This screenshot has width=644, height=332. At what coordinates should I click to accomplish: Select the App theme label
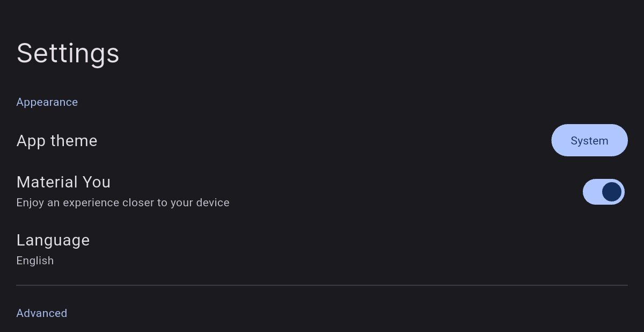[x=57, y=141]
